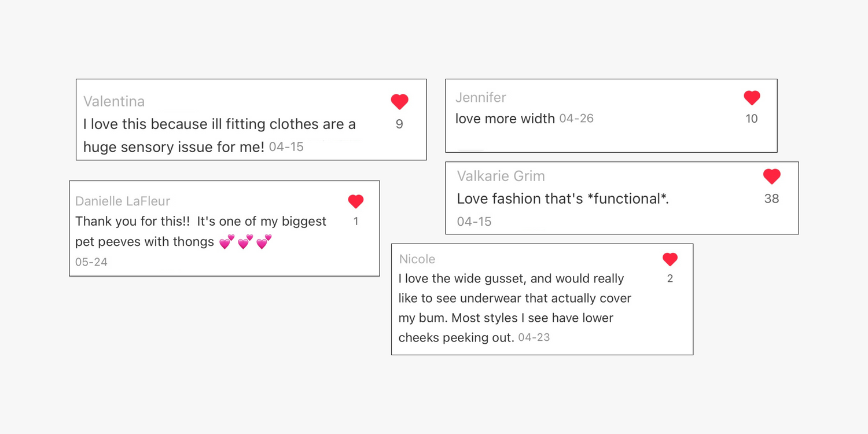
Task: Click the 38 likes count
Action: [772, 198]
